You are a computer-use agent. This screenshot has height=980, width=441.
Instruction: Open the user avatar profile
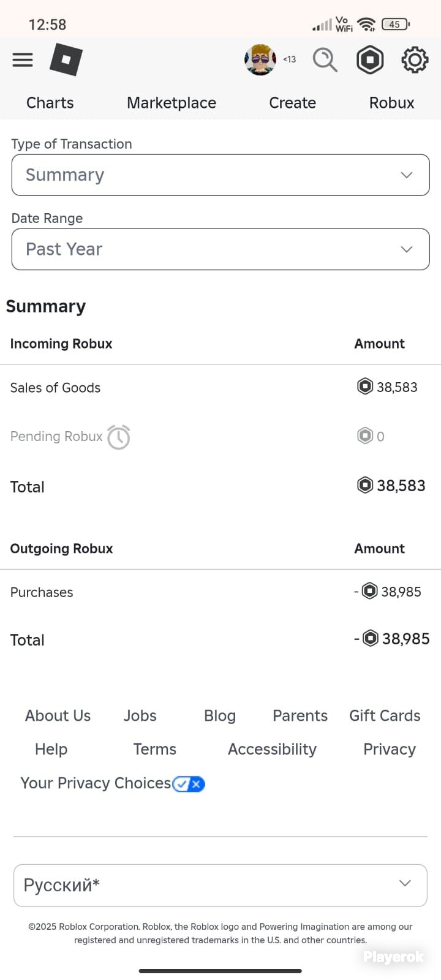tap(260, 59)
